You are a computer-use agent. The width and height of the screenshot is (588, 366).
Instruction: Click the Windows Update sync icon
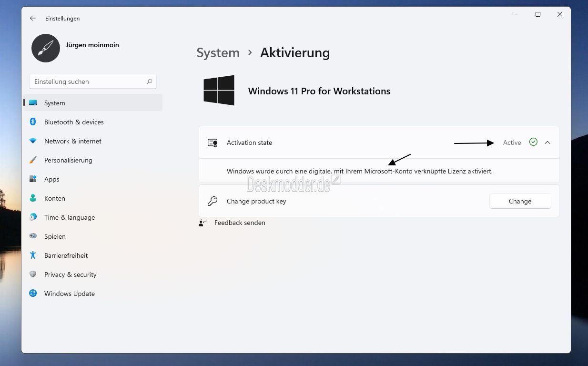[33, 294]
